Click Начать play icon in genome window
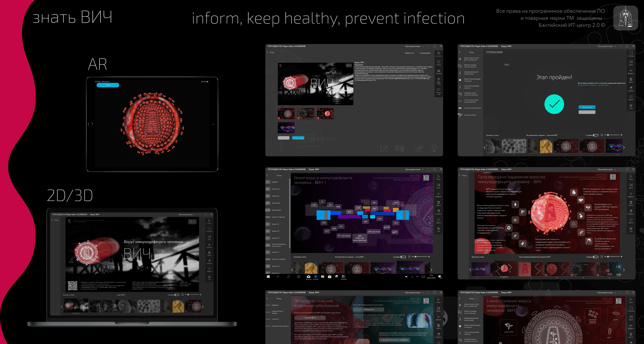This screenshot has width=644, height=344. 438,177
